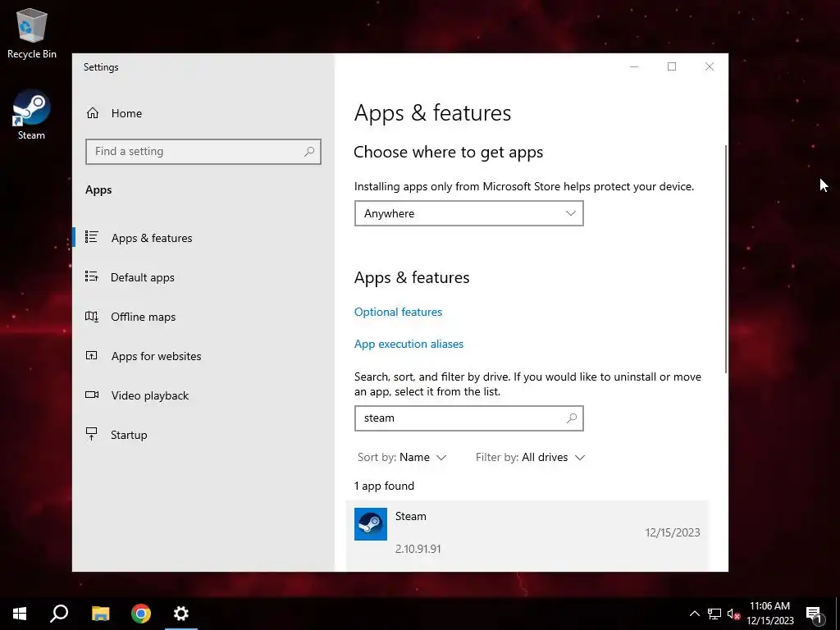
Task: Click the '1 app found' text
Action: (384, 486)
